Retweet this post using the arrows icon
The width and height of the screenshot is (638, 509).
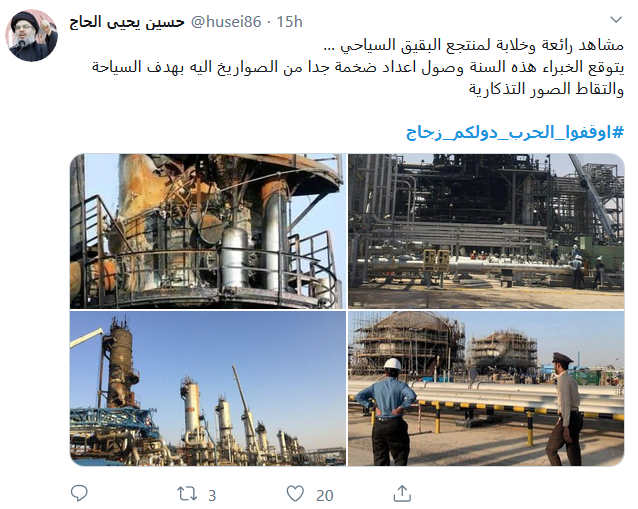pos(187,494)
